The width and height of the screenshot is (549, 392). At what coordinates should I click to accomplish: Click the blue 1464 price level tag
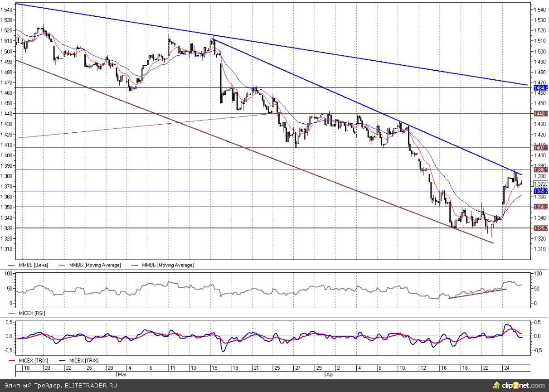click(x=540, y=87)
